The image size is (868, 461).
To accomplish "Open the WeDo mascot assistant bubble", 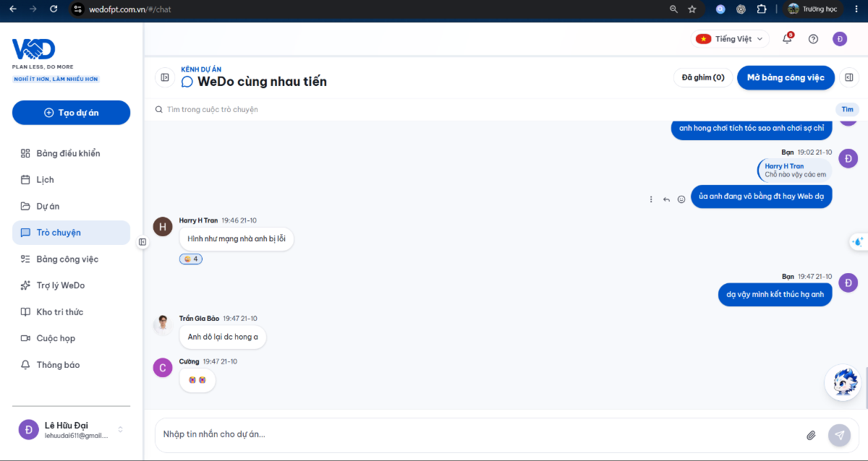I will click(843, 383).
